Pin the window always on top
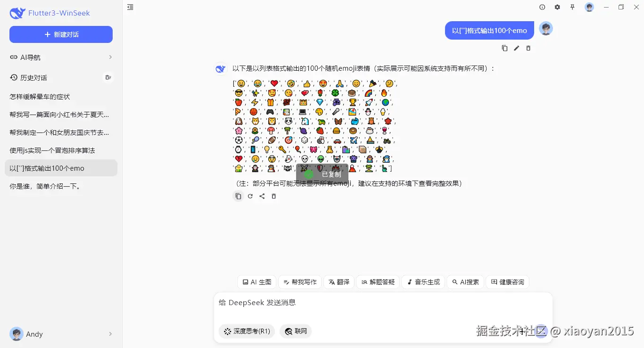Viewport: 644px width, 348px height. click(572, 7)
